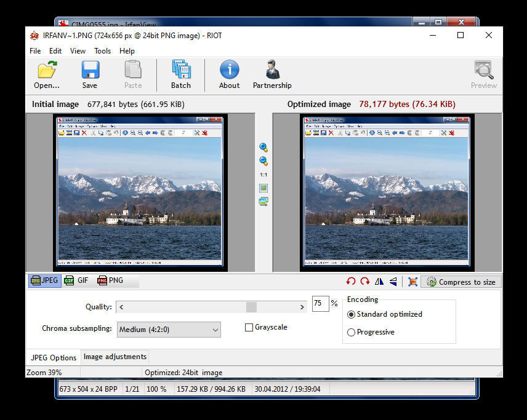The image size is (527, 420).
Task: Click the Compress to size button
Action: 461,282
